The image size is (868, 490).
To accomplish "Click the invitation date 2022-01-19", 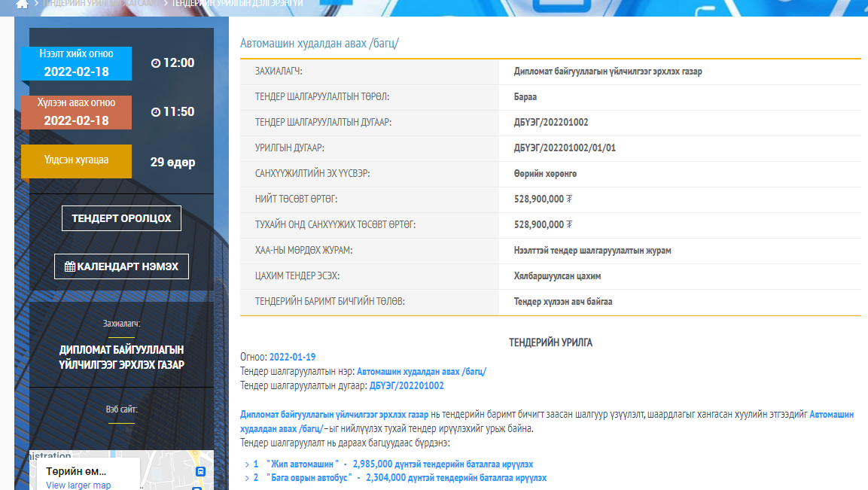I will pyautogui.click(x=292, y=357).
